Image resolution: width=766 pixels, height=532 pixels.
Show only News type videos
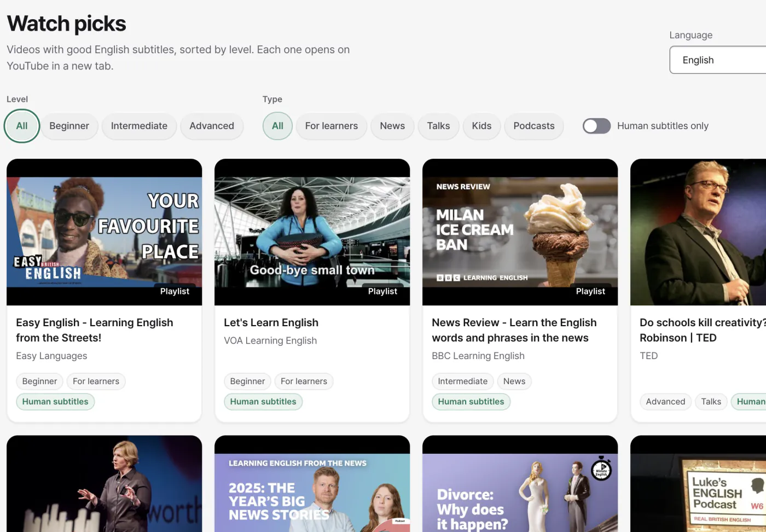(392, 126)
